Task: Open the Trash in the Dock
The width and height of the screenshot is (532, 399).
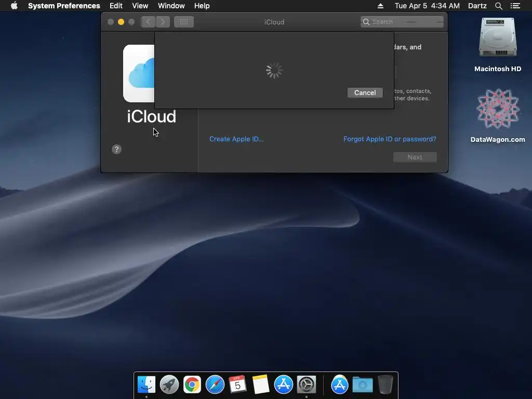Action: pos(385,384)
